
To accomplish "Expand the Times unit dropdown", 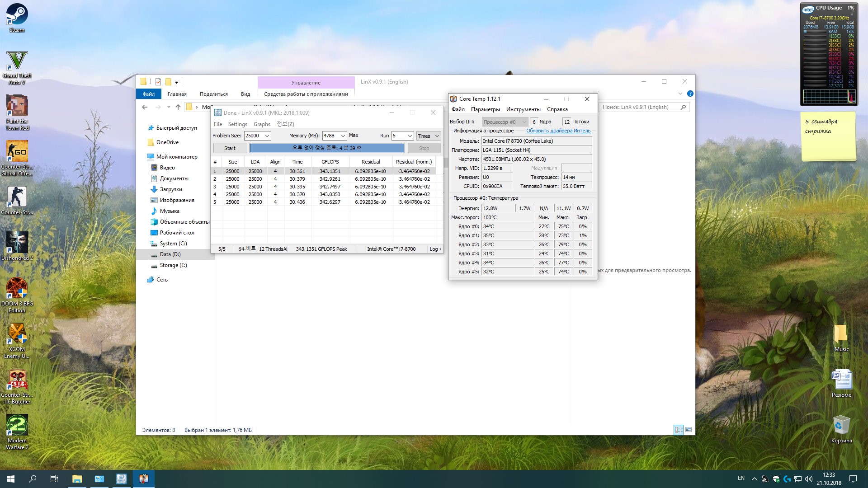I will coord(437,136).
